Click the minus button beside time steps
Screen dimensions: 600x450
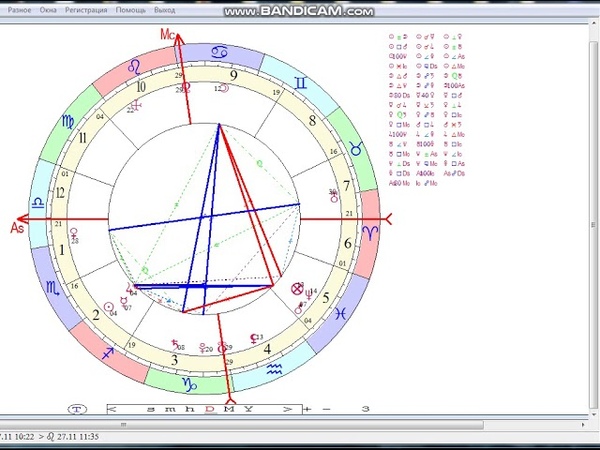326,409
